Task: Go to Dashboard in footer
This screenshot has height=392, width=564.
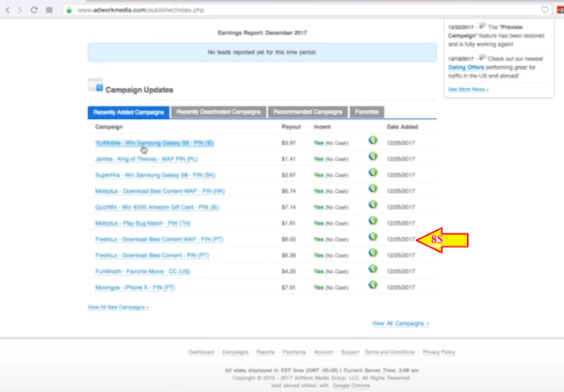Action: pyautogui.click(x=201, y=352)
